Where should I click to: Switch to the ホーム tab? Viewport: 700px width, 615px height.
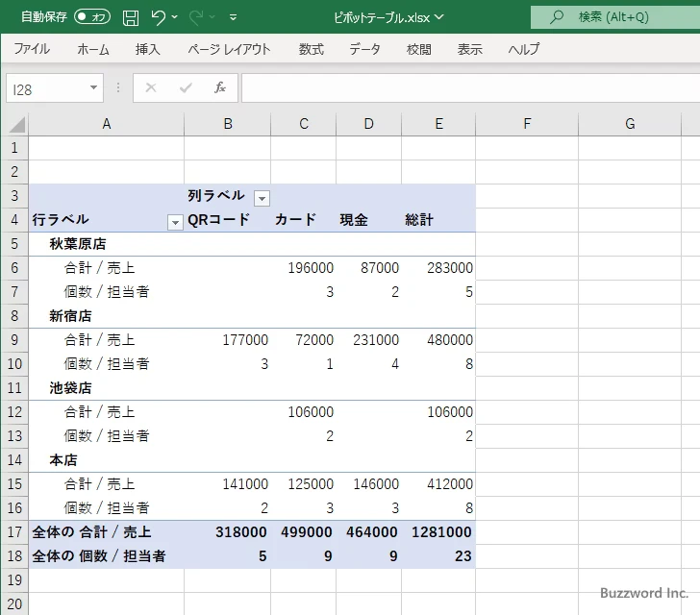coord(93,49)
